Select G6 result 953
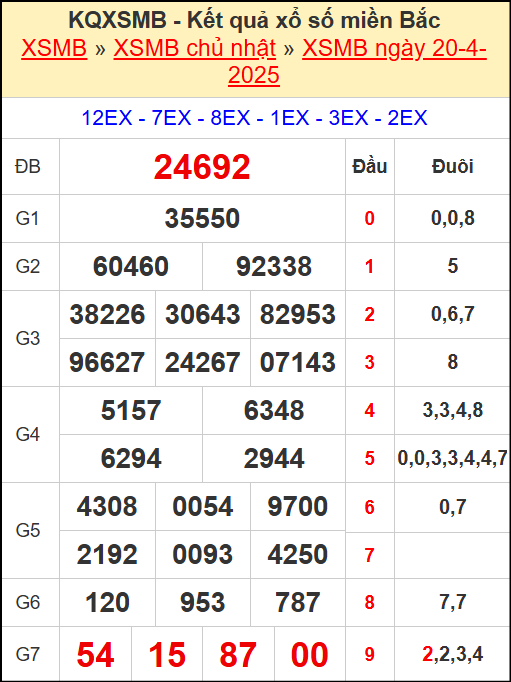The image size is (511, 682). [203, 603]
